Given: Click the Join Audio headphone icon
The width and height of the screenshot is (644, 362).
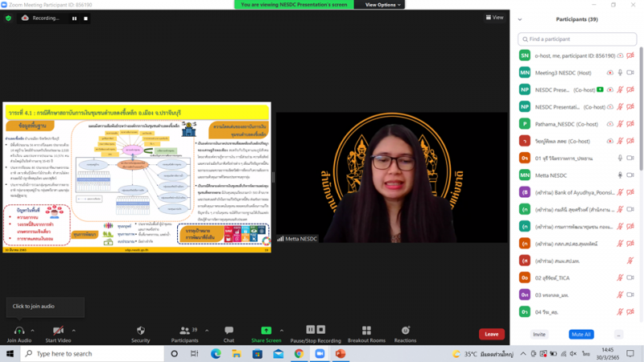Looking at the screenshot, I should tap(19, 331).
